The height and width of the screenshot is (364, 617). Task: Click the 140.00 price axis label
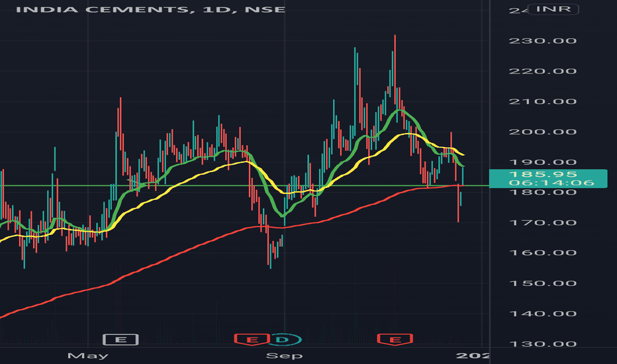pos(543,314)
